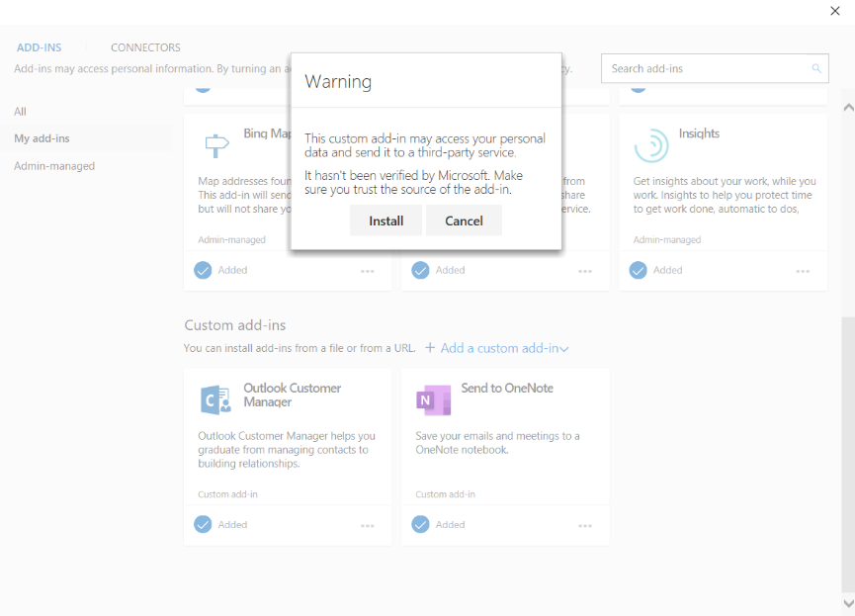
Task: Click 'Save your emails and meetings' description
Action: coord(497,443)
